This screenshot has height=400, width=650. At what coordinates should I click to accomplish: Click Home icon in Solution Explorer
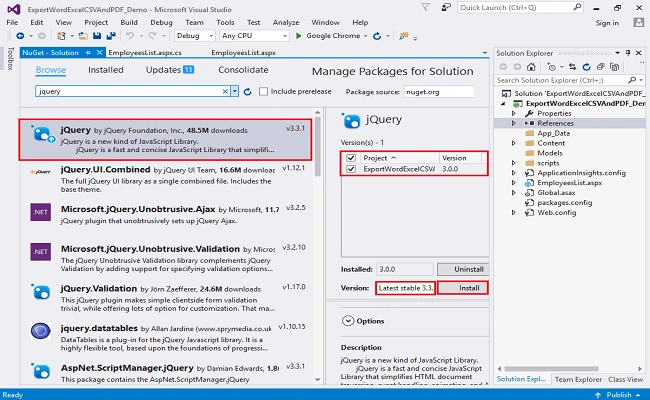[x=531, y=67]
